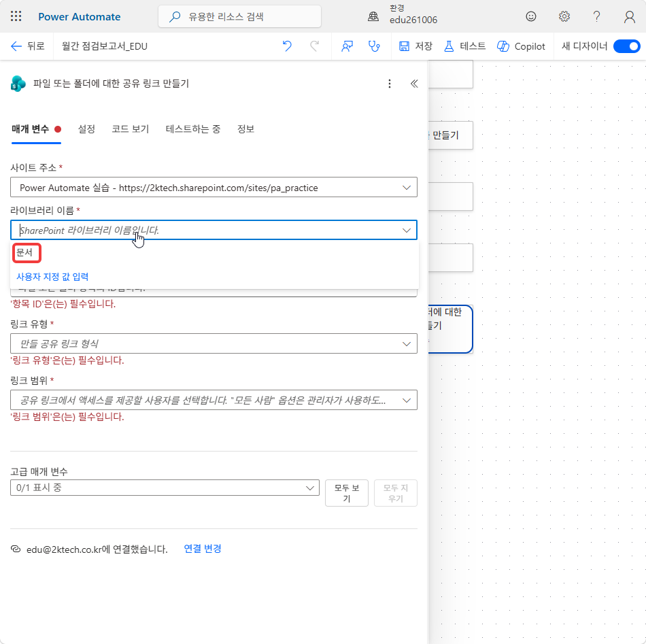646x644 pixels.
Task: Run 테스트 for the flow
Action: coord(464,46)
